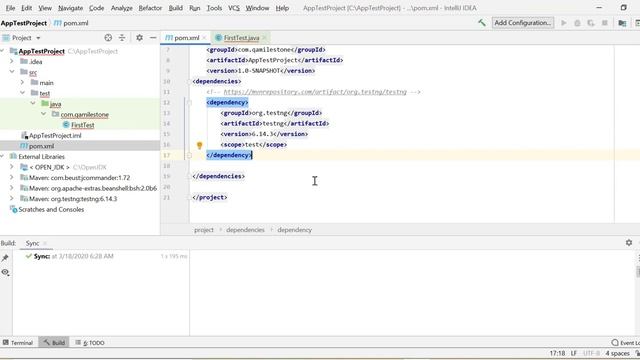Click LF line separator in status bar
The width and height of the screenshot is (640, 360).
(573, 353)
